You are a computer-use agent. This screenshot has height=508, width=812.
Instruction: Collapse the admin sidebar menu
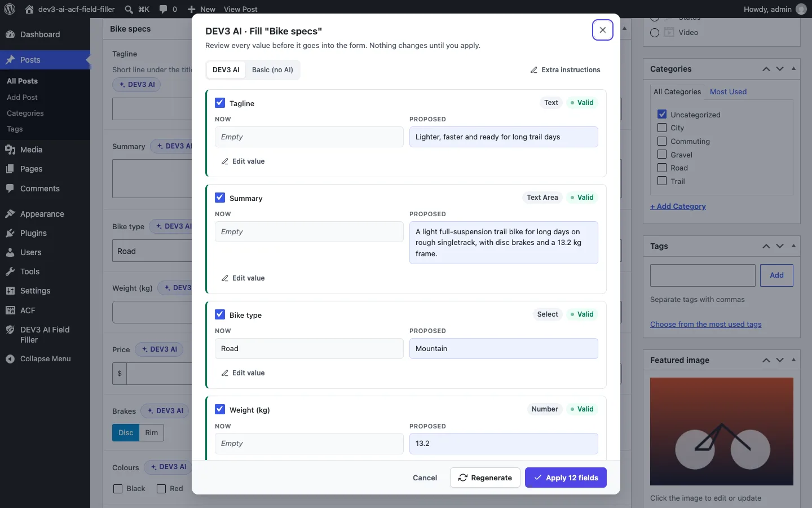tap(45, 358)
